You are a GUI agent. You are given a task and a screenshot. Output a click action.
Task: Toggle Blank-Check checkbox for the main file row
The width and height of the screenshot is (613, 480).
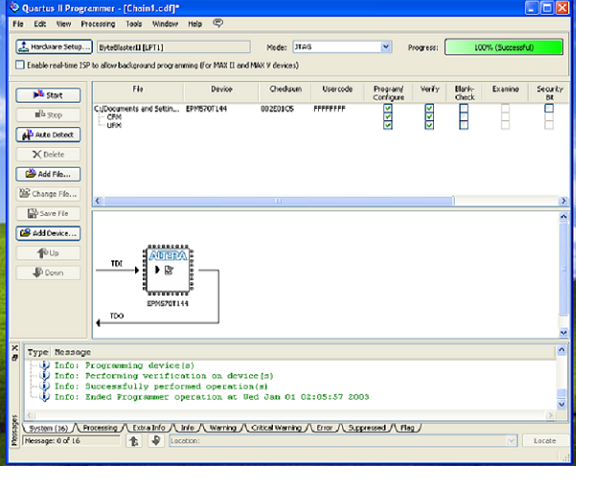pos(464,108)
